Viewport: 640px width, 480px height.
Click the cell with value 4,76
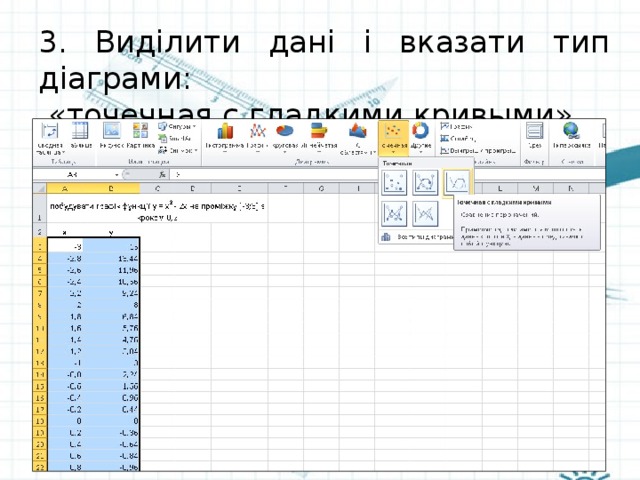[111, 340]
